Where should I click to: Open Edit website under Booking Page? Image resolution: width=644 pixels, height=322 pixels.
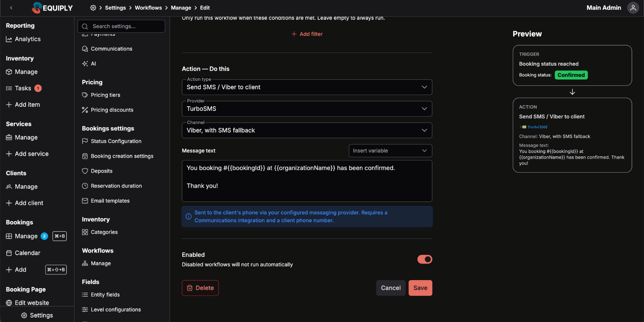[x=27, y=303]
